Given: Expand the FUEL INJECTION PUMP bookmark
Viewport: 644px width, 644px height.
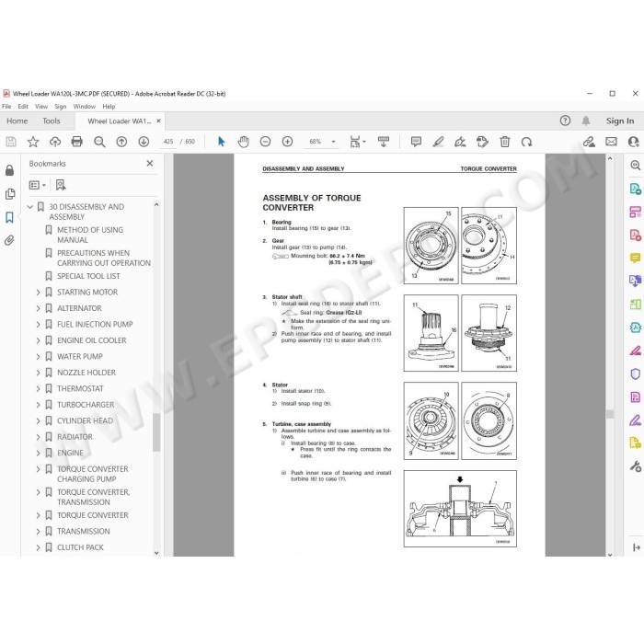Looking at the screenshot, I should click(x=39, y=324).
